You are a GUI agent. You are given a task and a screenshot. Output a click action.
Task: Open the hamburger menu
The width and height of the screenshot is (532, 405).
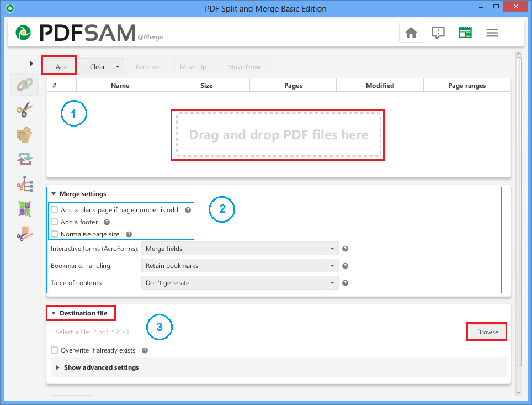point(492,33)
